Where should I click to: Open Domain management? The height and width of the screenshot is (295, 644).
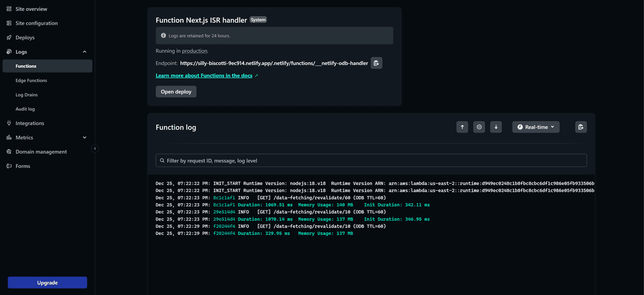click(x=41, y=152)
